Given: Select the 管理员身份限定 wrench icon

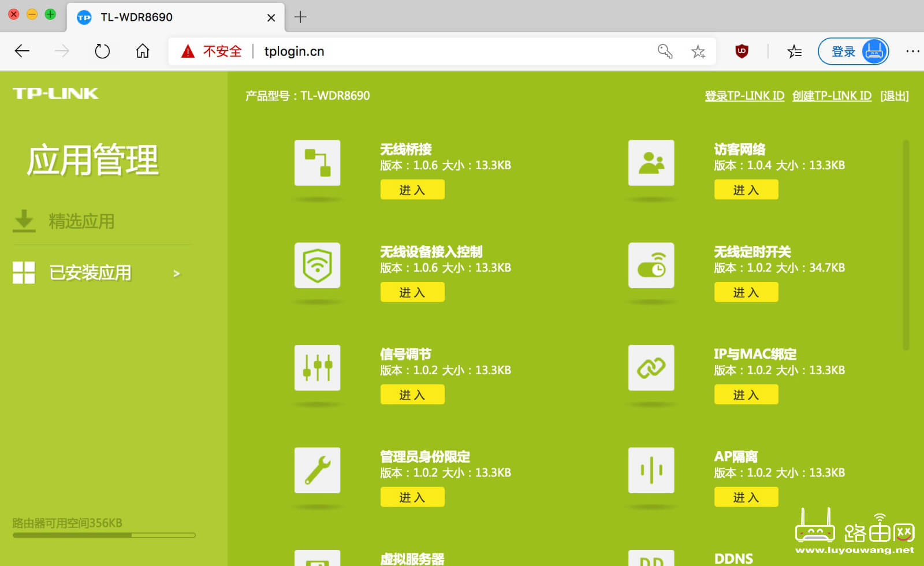Looking at the screenshot, I should (317, 470).
